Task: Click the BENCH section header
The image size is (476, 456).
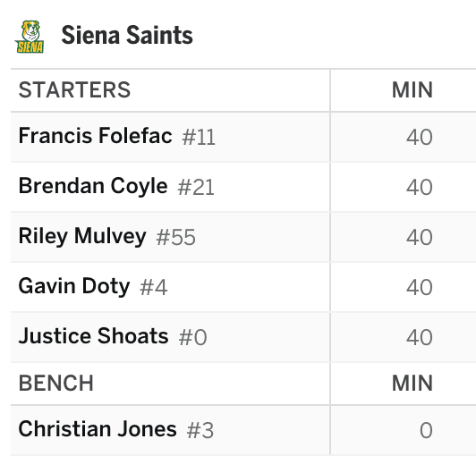Action: [x=56, y=384]
